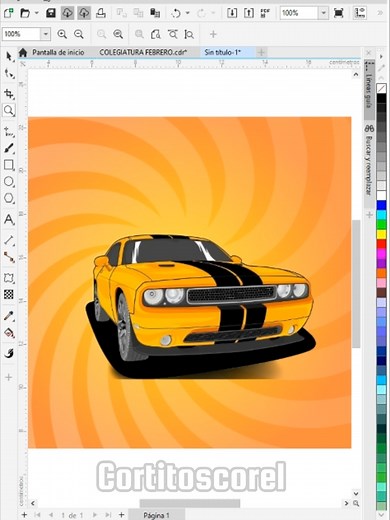Select the Artistic Media tool
Viewport: 390px width, 520px height.
point(9,148)
